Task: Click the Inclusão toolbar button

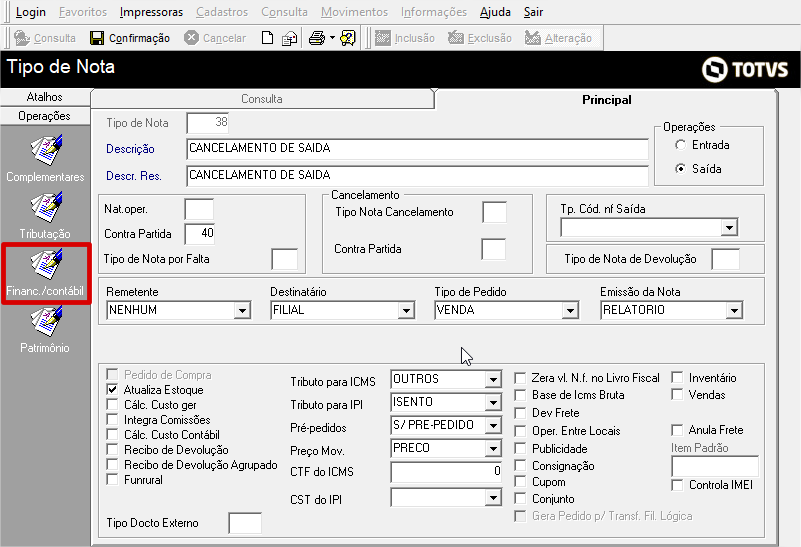Action: coord(405,38)
